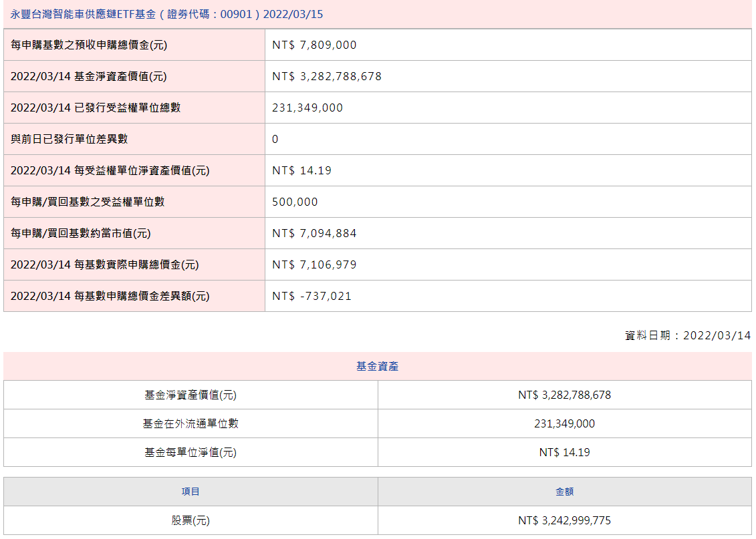Select the value NT$ 7,094,884
The width and height of the screenshot is (756, 539).
(314, 234)
